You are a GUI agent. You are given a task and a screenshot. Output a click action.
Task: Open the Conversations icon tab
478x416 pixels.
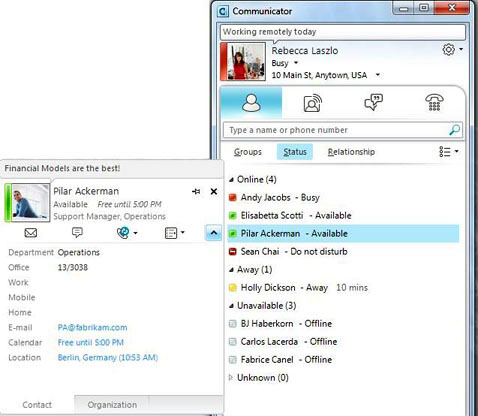(x=373, y=102)
